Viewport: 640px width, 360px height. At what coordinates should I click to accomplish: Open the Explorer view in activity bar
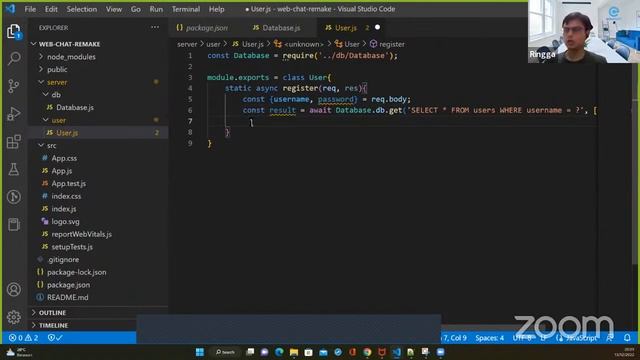(14, 31)
